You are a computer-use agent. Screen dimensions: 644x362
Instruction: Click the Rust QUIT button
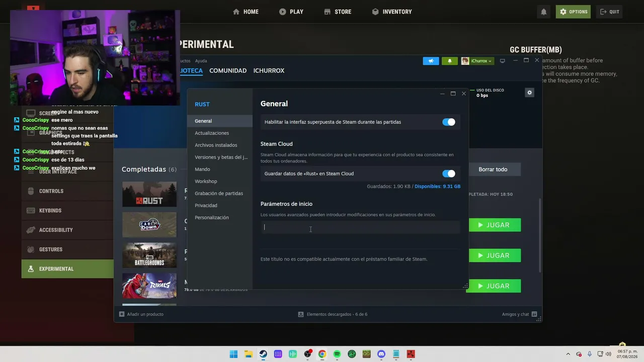[x=609, y=12]
